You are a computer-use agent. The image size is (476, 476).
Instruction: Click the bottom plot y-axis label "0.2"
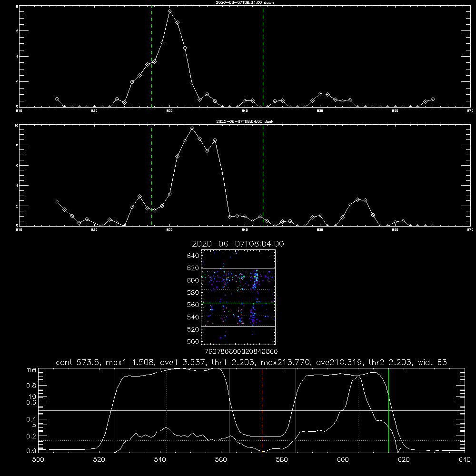pyautogui.click(x=31, y=436)
